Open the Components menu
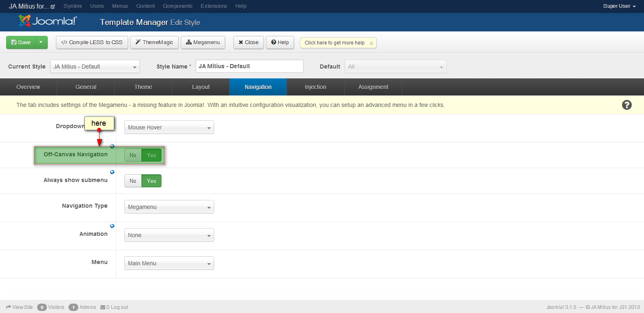Viewport: 644px width, 313px height. tap(177, 6)
